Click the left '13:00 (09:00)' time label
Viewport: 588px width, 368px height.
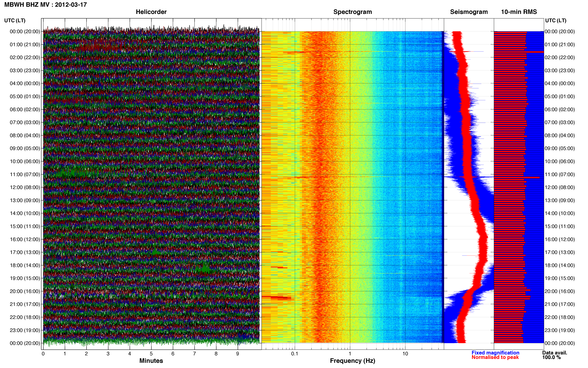(x=25, y=200)
